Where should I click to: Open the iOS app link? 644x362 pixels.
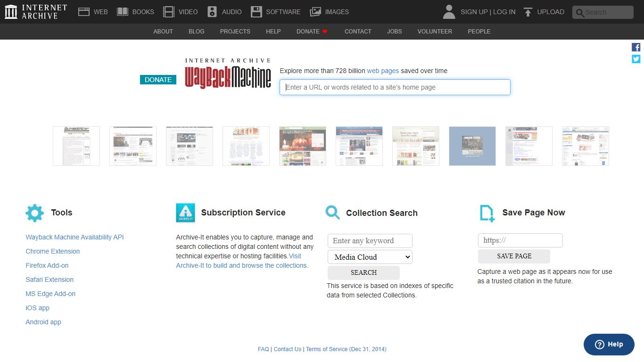(x=37, y=308)
